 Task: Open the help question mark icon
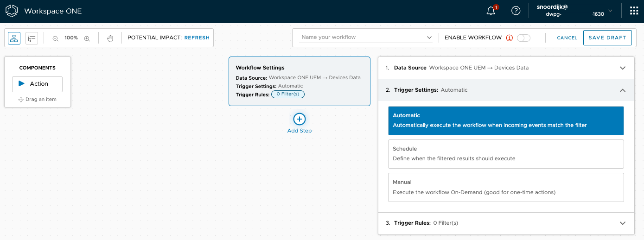click(516, 11)
